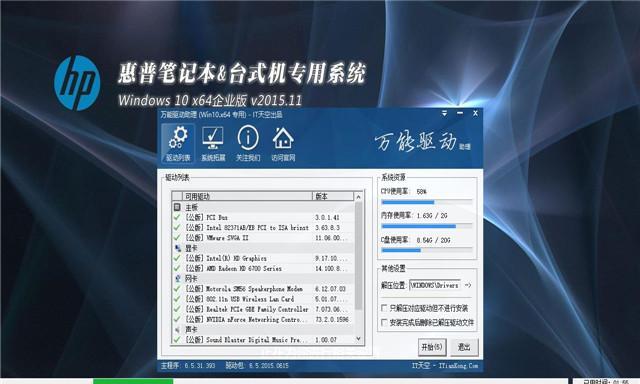Click the green installation progress bar at bottom
The height and width of the screenshot is (384, 640).
click(x=133, y=381)
